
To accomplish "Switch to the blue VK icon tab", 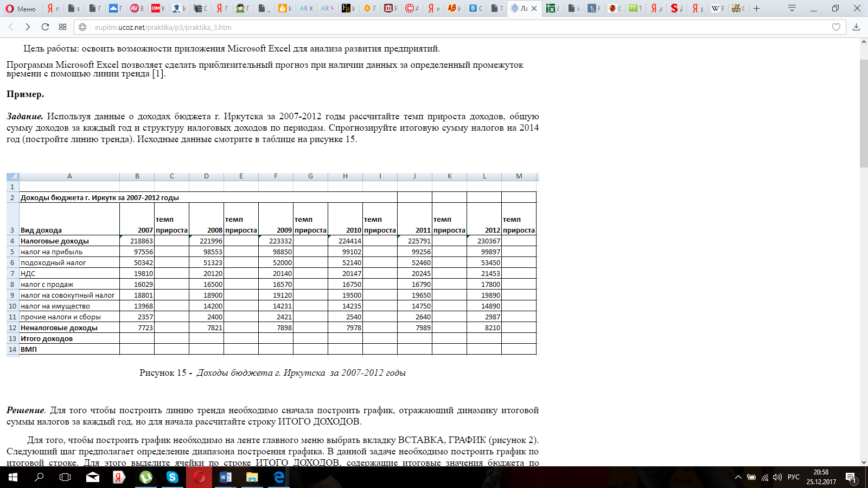I will coord(474,8).
